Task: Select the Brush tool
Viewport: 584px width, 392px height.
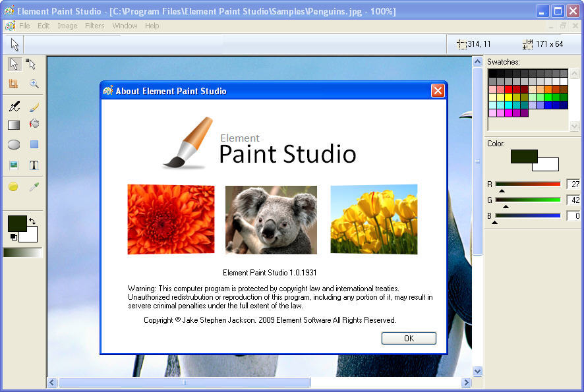Action: (x=34, y=106)
